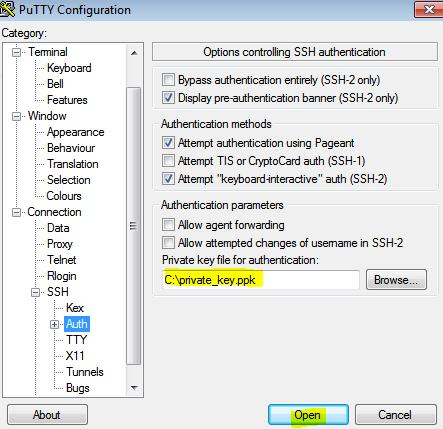Select Features category
Viewport: 443px width, 429px height.
pyautogui.click(x=67, y=100)
